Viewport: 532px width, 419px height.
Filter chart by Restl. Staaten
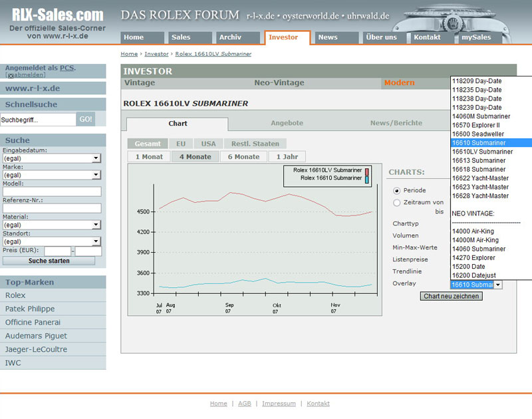(255, 144)
